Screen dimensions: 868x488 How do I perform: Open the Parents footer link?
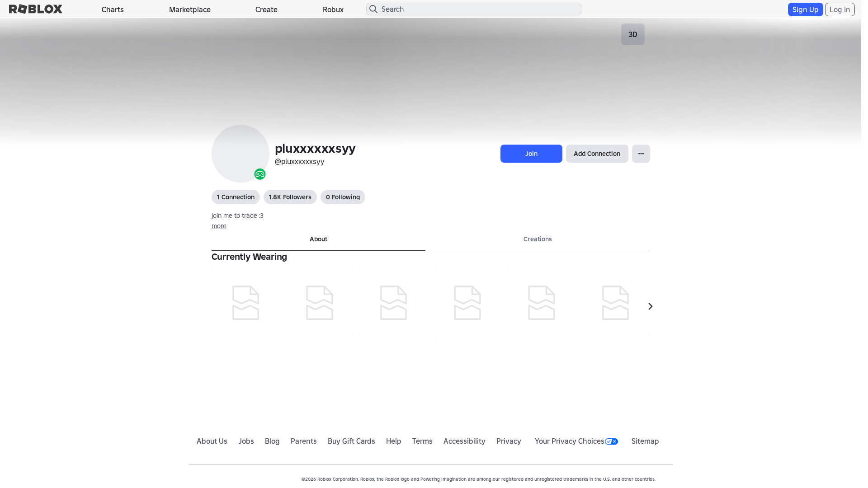coord(304,441)
